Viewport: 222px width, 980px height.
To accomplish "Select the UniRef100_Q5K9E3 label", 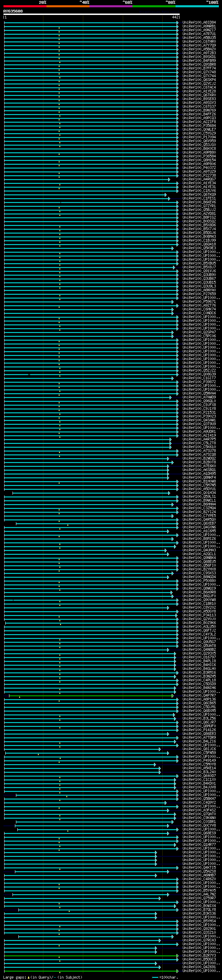I will click(x=199, y=248).
